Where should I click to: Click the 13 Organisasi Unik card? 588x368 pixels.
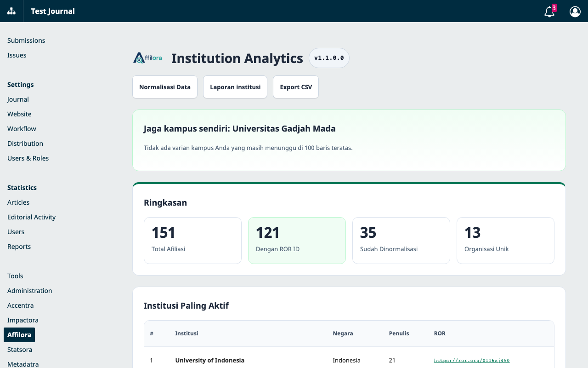point(505,241)
